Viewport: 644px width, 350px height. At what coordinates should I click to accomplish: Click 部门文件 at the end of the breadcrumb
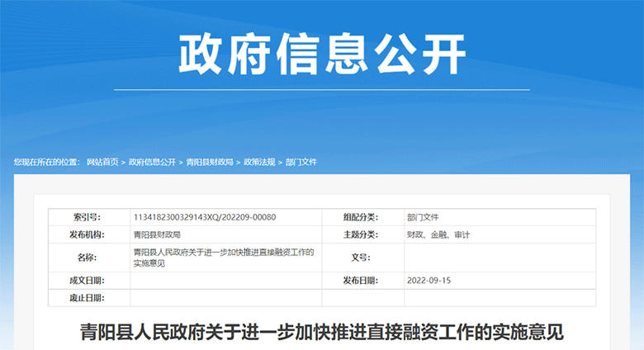pos(301,162)
